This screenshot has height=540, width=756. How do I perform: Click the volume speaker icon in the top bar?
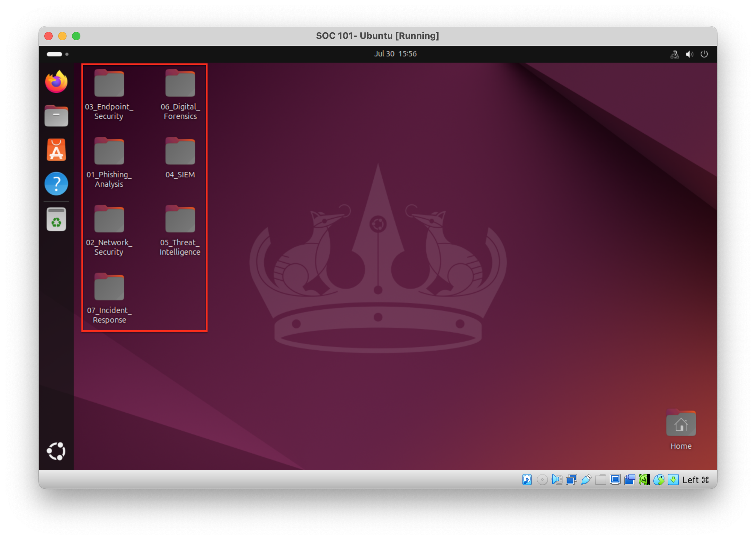[x=689, y=54]
